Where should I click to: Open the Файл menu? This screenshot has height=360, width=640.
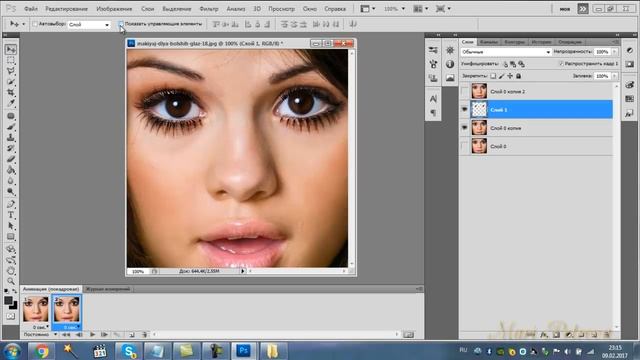point(31,9)
